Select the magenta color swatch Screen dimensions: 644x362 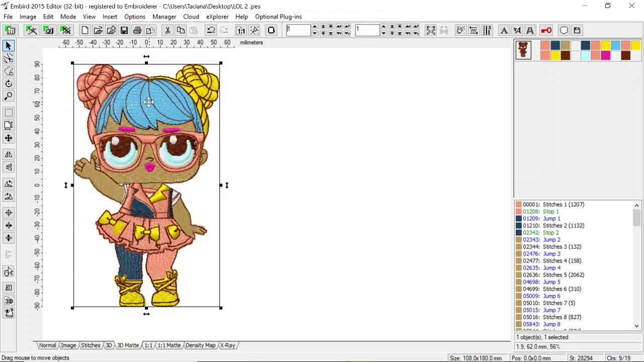pyautogui.click(x=605, y=55)
